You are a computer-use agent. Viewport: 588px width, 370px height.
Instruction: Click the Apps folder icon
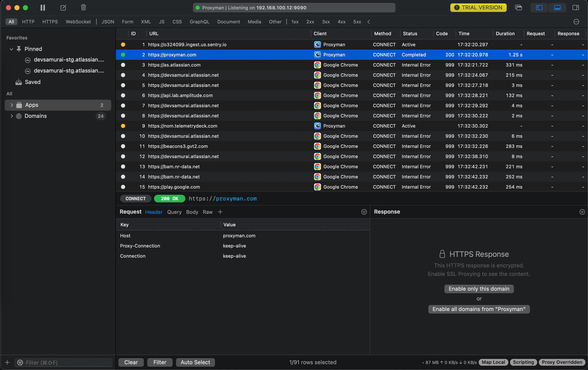[x=19, y=105]
